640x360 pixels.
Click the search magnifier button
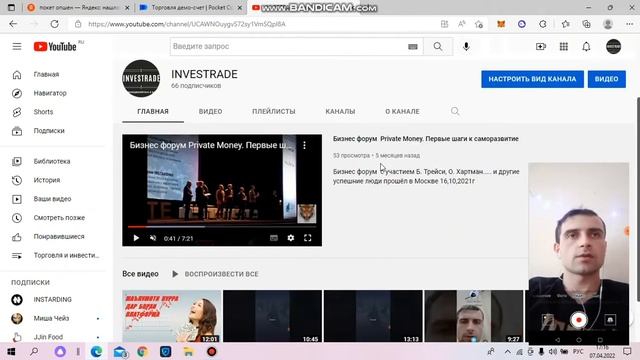click(438, 47)
